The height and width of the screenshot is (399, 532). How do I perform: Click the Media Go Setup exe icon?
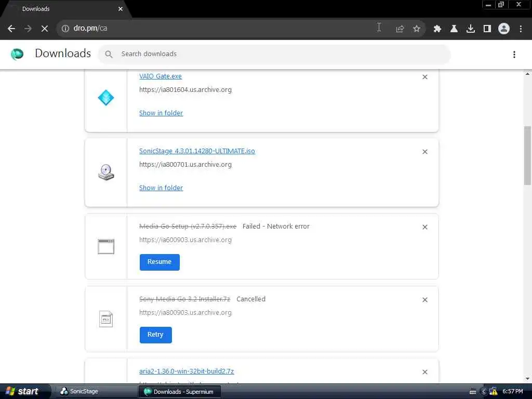(106, 247)
